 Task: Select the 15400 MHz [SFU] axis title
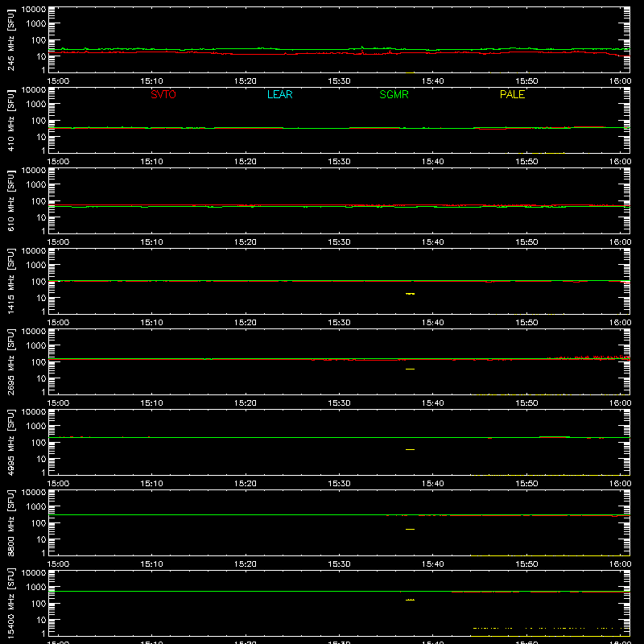coord(10,603)
